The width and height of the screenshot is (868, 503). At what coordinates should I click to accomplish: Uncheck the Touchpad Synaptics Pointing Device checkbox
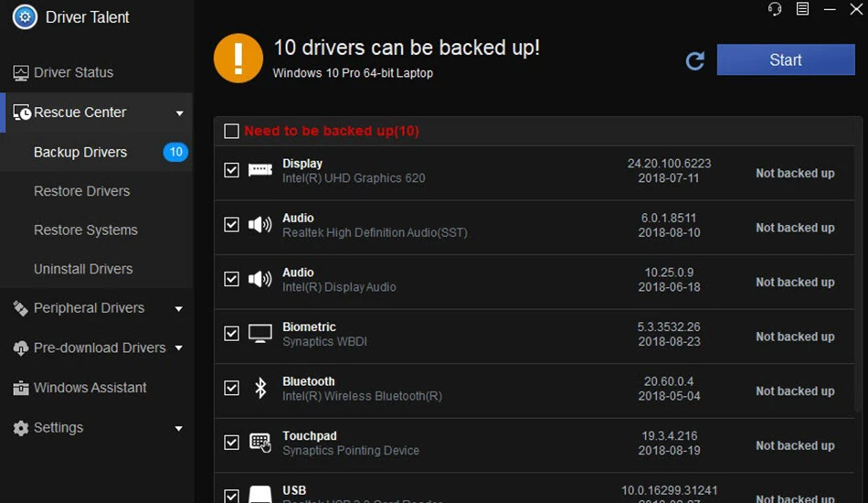pyautogui.click(x=231, y=442)
